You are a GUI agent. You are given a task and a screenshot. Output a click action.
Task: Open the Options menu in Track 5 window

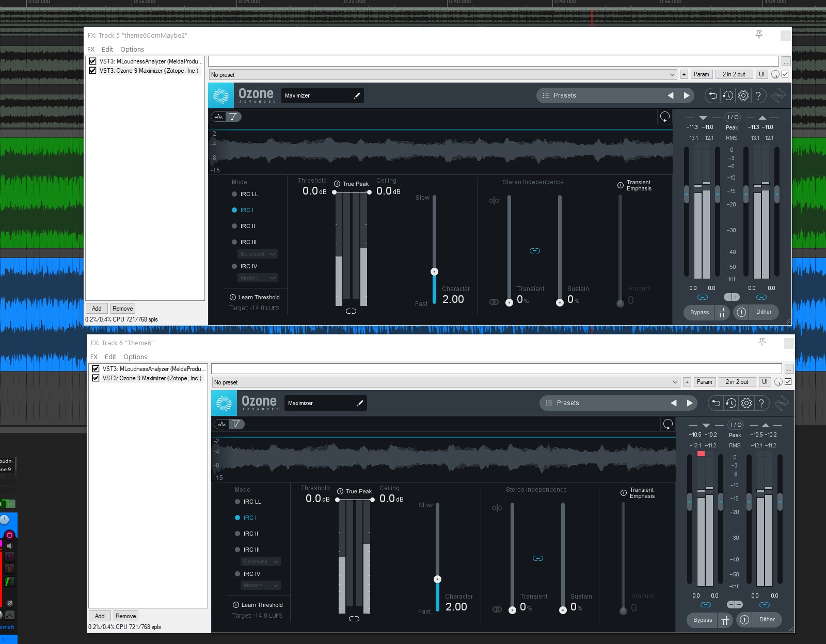[x=132, y=49]
